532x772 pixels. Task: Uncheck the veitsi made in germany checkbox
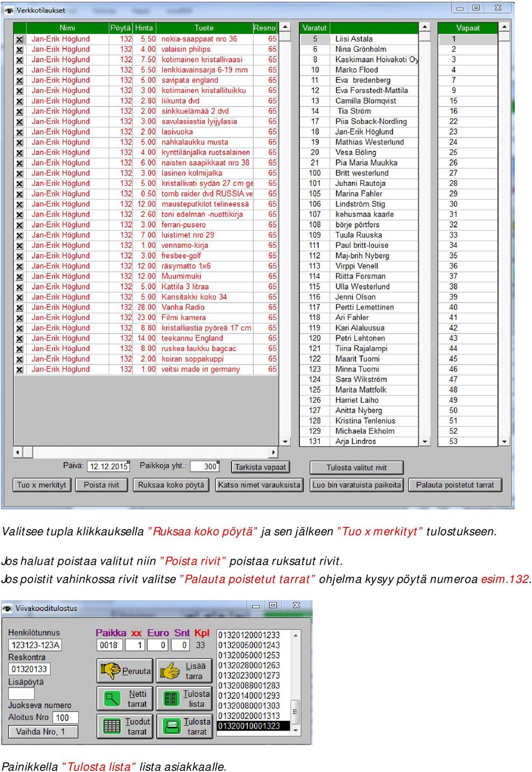click(19, 369)
